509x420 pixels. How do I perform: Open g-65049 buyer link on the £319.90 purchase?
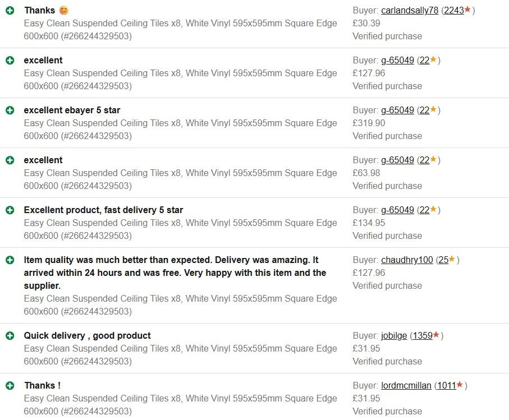[x=397, y=110]
